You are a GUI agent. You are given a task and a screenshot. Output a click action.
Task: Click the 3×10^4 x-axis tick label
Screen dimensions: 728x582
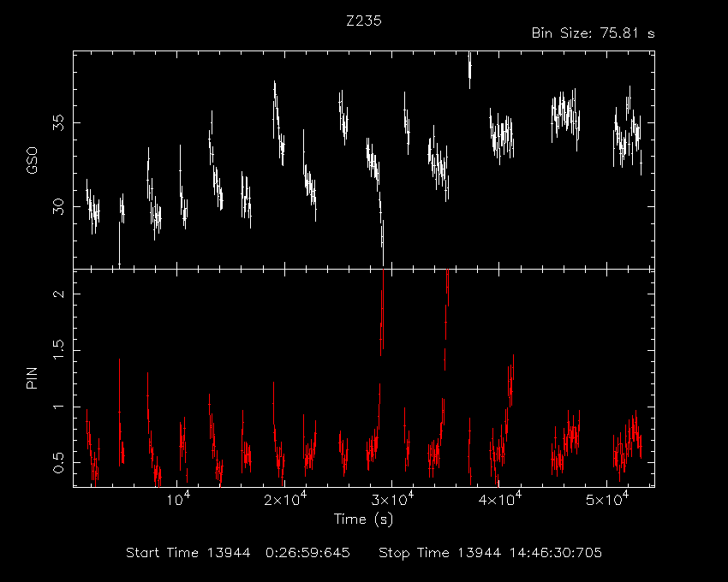point(393,499)
